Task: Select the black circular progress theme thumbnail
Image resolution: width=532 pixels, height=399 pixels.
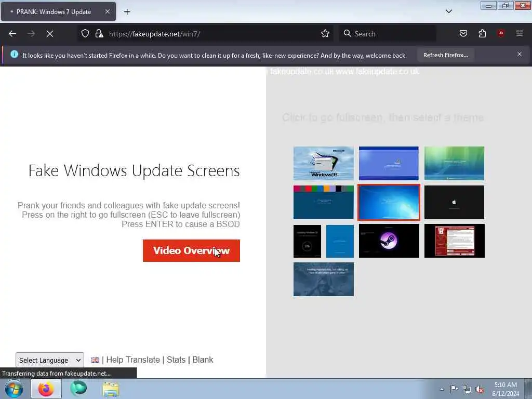Action: [x=307, y=241]
